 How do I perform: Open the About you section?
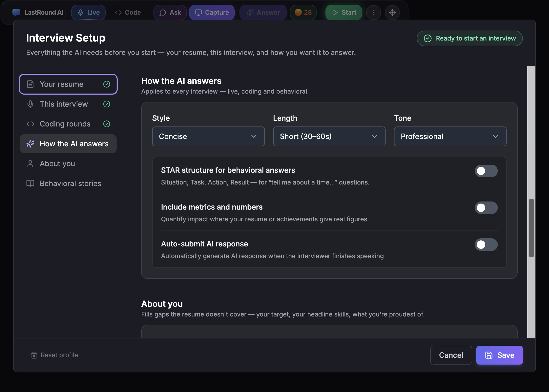(x=68, y=164)
